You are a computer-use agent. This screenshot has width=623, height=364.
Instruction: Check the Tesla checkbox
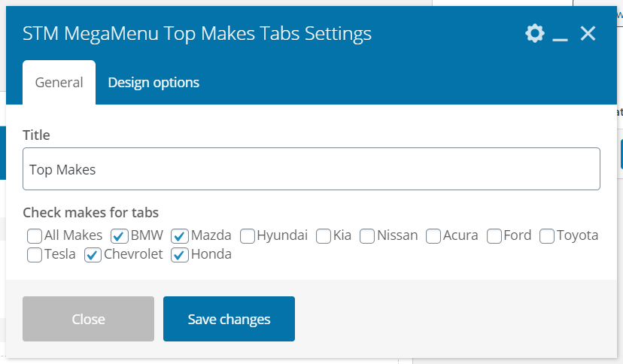point(35,255)
